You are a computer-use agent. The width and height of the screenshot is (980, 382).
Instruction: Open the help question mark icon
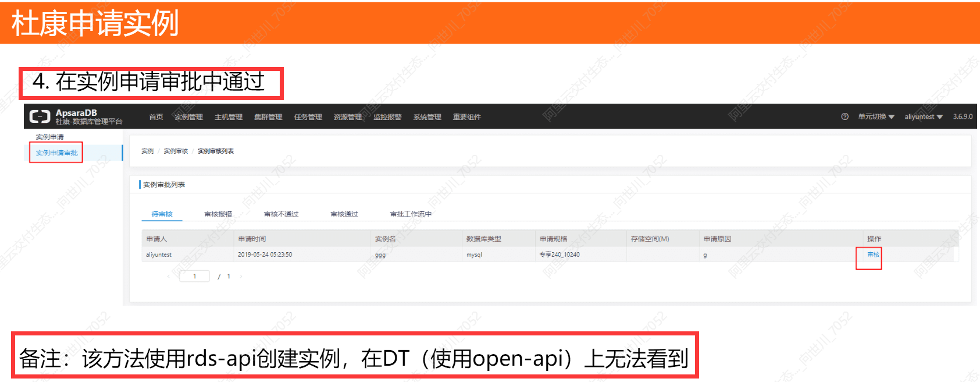click(844, 116)
